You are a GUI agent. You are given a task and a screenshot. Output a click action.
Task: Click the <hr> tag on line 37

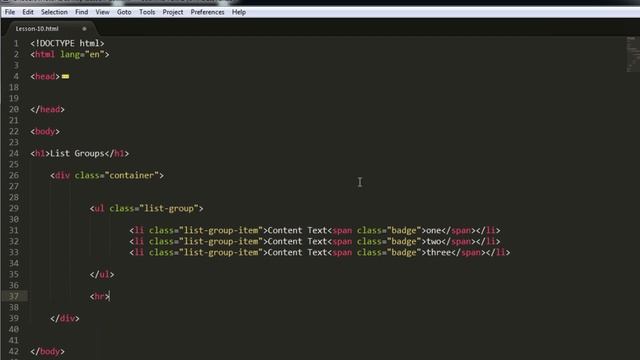click(100, 296)
